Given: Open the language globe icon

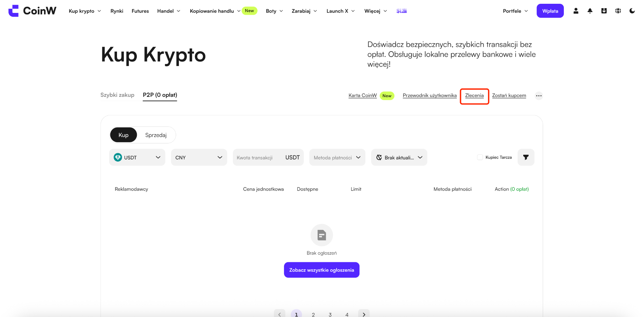Looking at the screenshot, I should click(x=618, y=11).
